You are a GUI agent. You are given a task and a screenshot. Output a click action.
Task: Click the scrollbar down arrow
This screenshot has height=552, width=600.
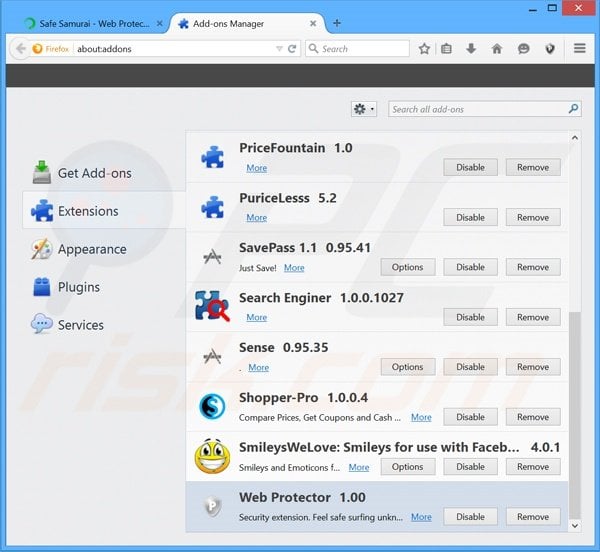point(575,526)
